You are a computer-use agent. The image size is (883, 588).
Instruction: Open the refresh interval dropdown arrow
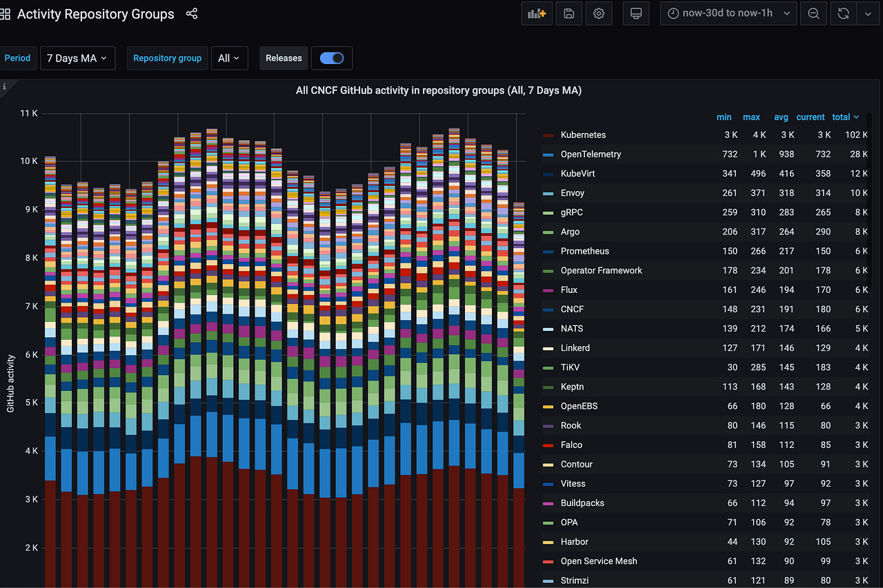point(867,13)
